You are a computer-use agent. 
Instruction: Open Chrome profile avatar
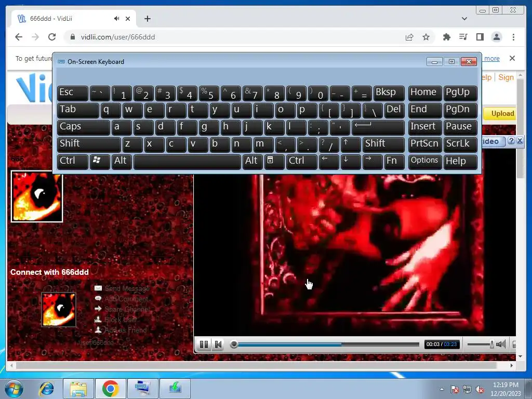coord(496,37)
